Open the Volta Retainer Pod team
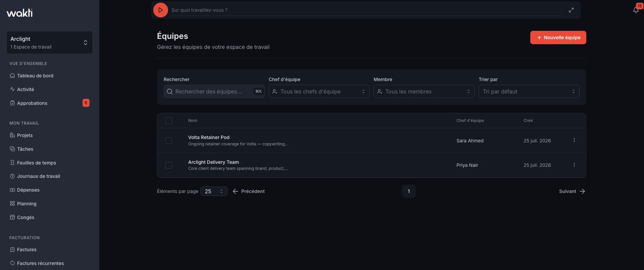The height and width of the screenshot is (270, 644). click(x=209, y=137)
